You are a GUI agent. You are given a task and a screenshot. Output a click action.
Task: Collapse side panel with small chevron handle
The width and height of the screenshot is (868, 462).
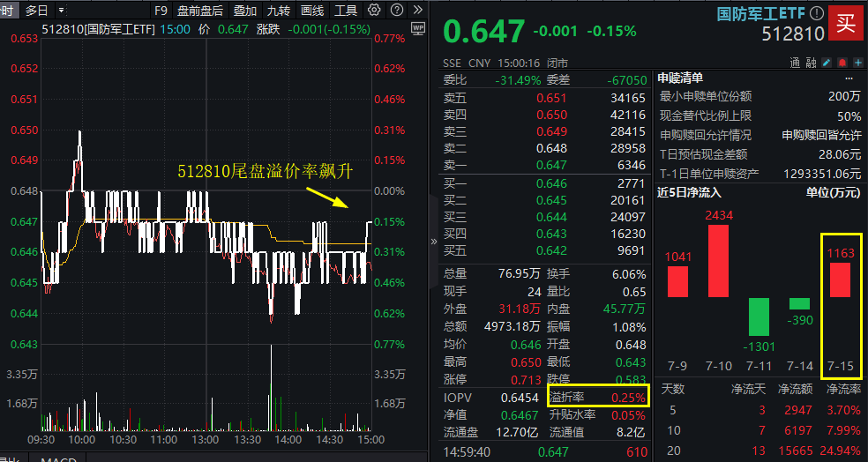pos(433,242)
